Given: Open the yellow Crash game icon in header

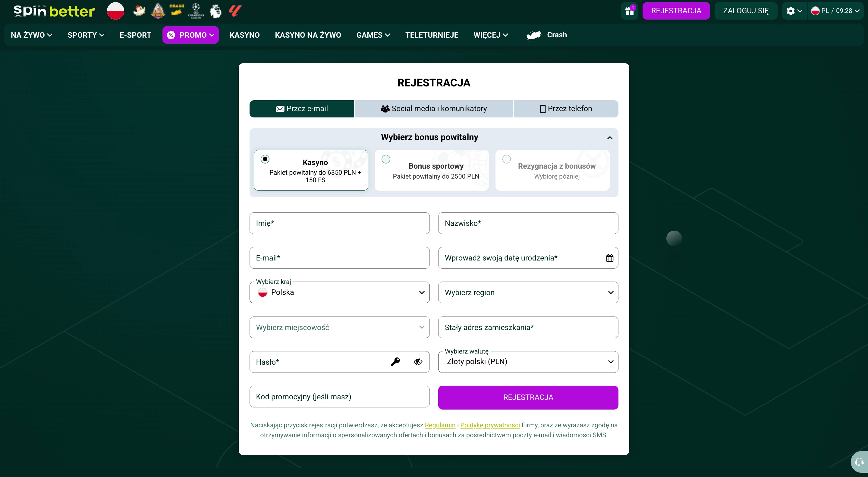Looking at the screenshot, I should tap(177, 10).
